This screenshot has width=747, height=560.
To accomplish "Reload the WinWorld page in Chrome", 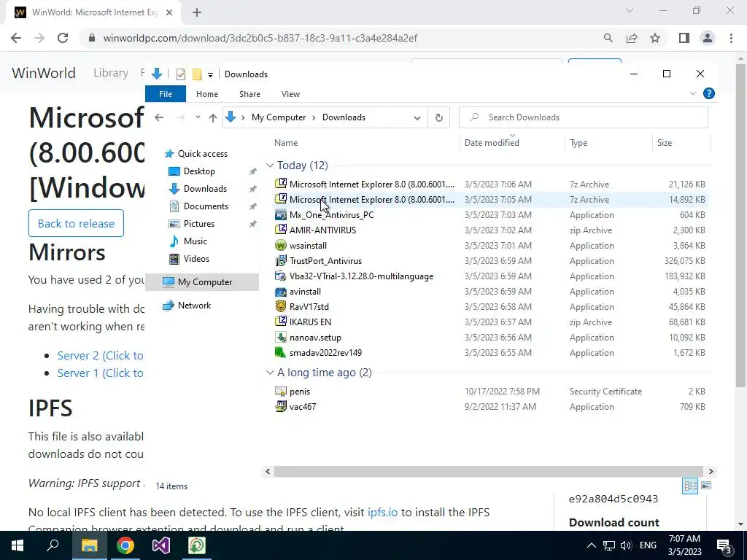I will [x=63, y=38].
